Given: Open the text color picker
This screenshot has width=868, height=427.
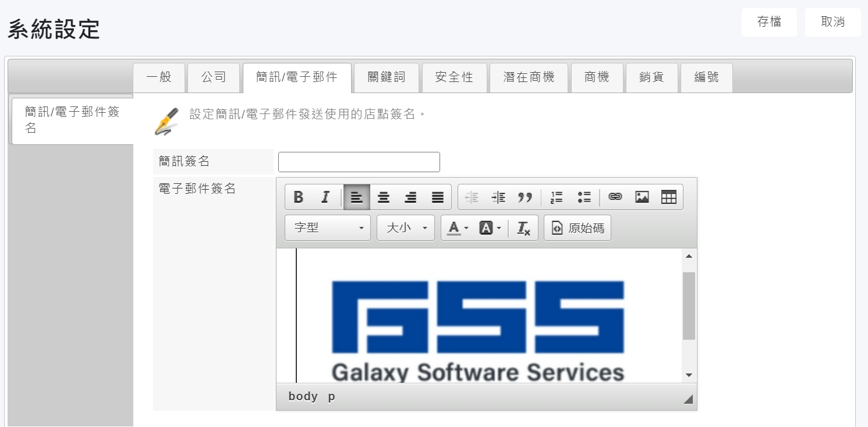Looking at the screenshot, I should 458,228.
